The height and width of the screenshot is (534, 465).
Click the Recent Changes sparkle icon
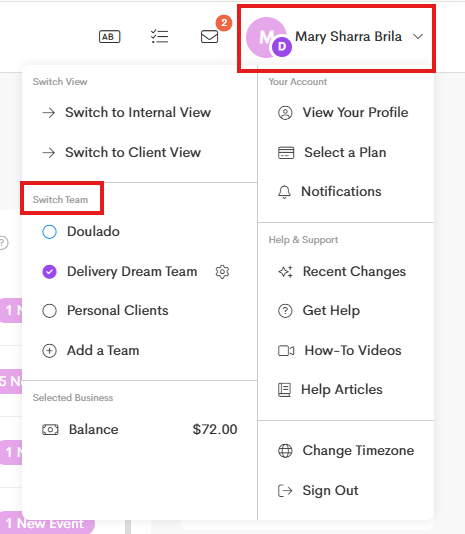285,272
